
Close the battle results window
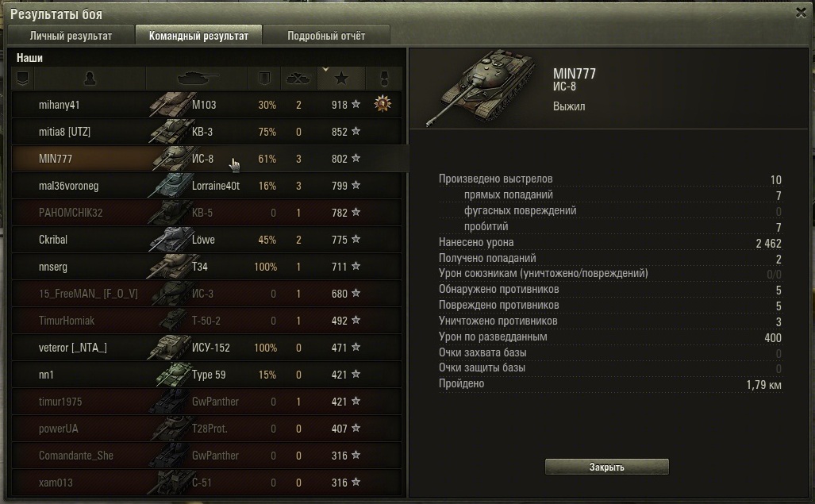click(801, 13)
